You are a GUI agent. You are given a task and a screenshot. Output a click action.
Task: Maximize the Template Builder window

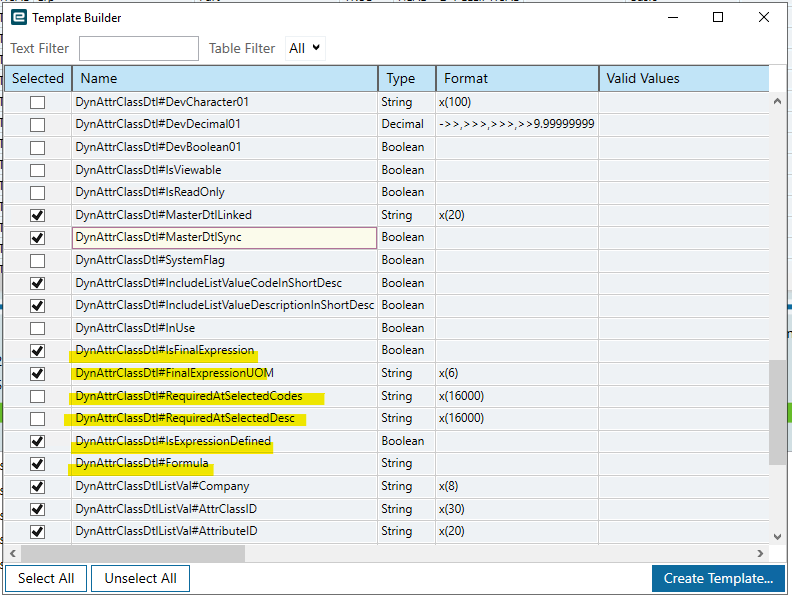718,18
